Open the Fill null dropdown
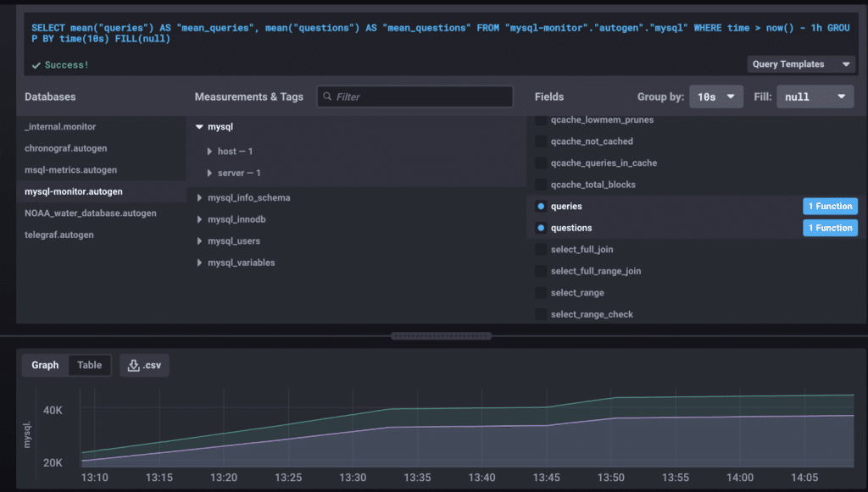868x492 pixels. [815, 97]
